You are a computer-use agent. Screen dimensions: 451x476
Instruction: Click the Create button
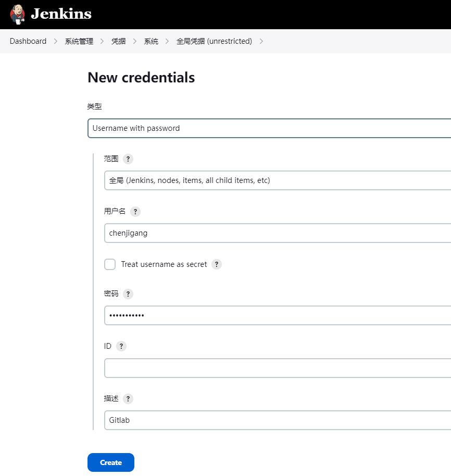pos(110,462)
